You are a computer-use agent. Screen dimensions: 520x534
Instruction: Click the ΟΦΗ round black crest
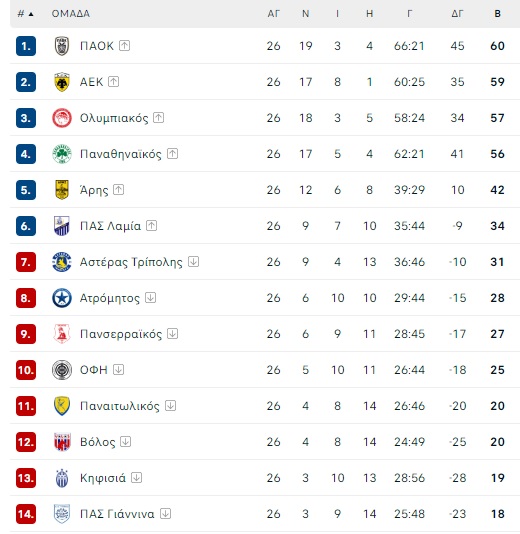[x=62, y=370]
